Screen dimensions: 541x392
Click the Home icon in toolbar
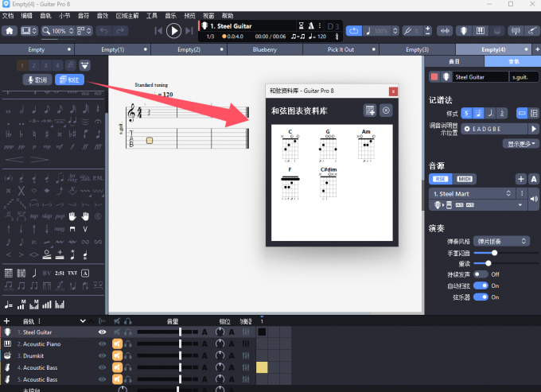pyautogui.click(x=10, y=31)
